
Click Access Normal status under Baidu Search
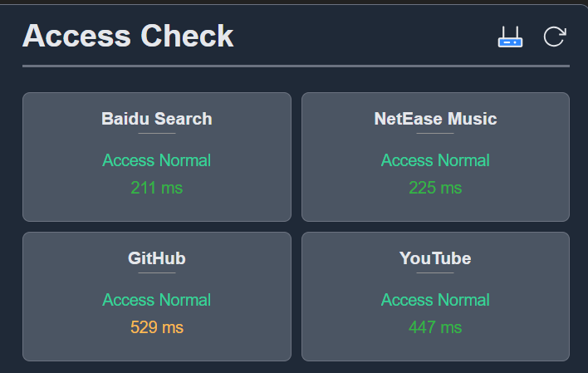coord(157,160)
